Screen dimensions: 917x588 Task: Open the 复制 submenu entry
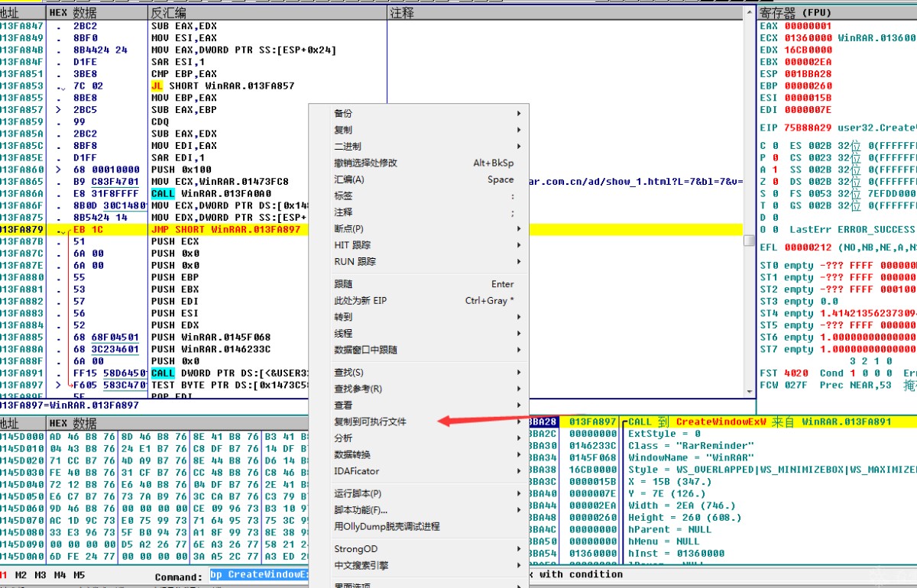click(x=419, y=130)
